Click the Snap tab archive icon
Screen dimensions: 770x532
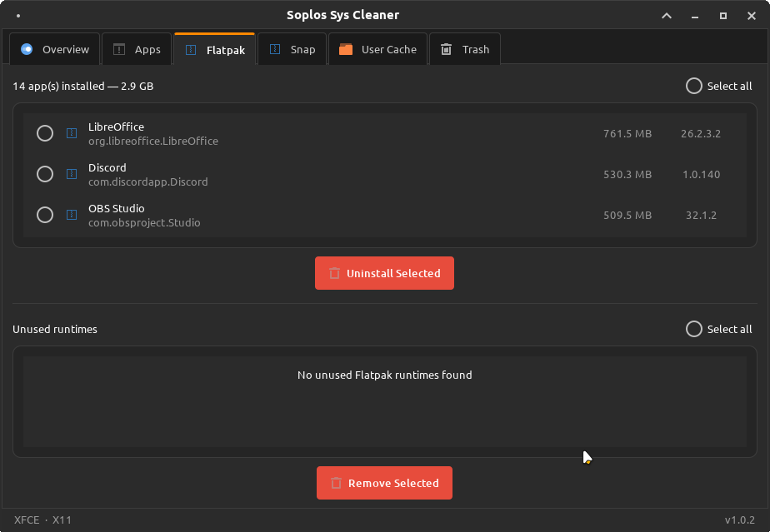[x=275, y=49]
